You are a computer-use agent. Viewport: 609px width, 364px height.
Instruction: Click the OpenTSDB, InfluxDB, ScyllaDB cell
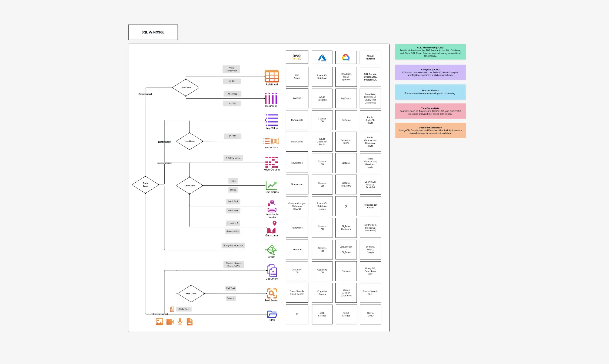point(370,185)
